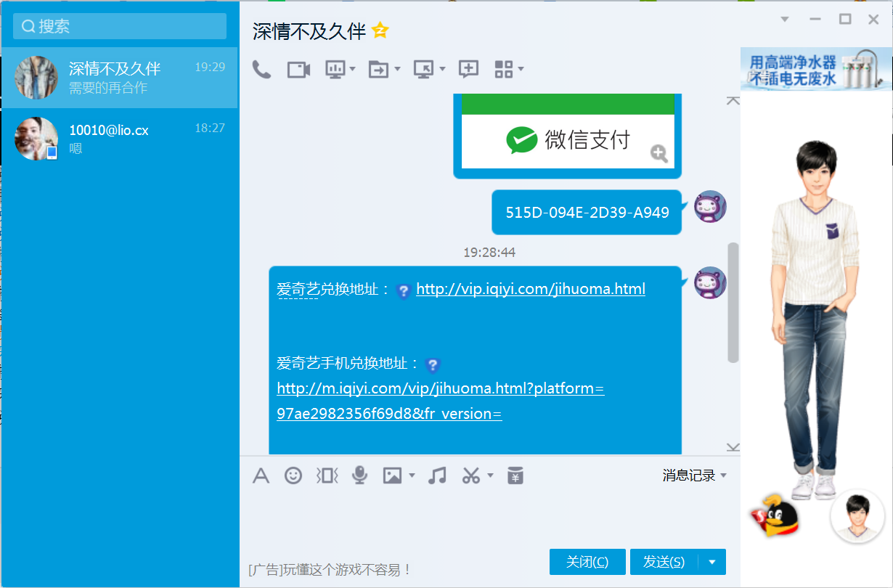The image size is (893, 588).
Task: Click the chat title 深情不及久伴
Action: click(x=309, y=31)
